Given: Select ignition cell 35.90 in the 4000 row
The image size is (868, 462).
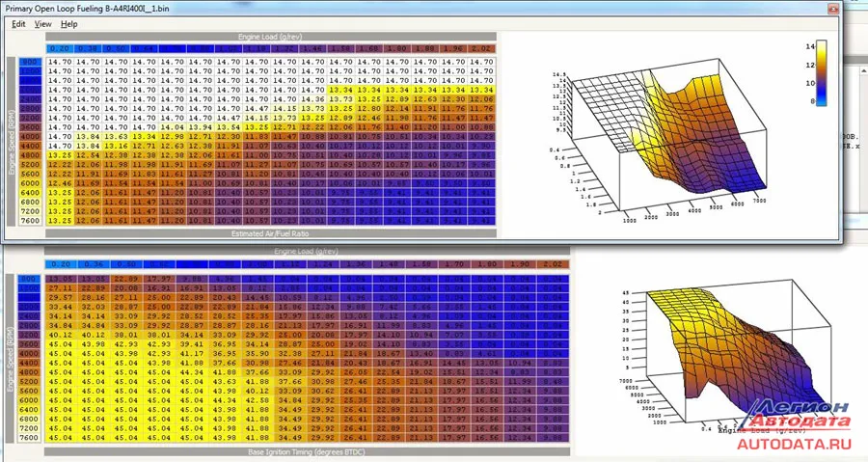Looking at the screenshot, I should tap(258, 353).
